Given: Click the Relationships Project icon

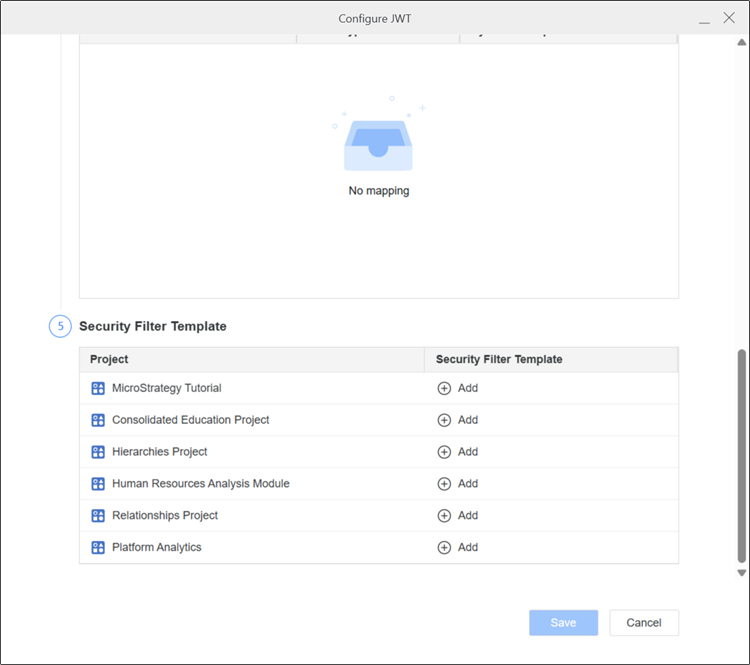Looking at the screenshot, I should point(98,516).
